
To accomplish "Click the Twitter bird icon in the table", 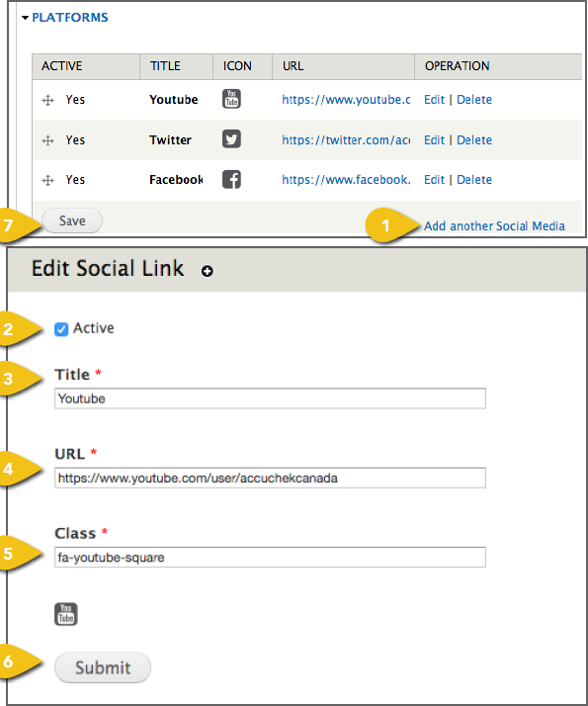I will (x=231, y=139).
